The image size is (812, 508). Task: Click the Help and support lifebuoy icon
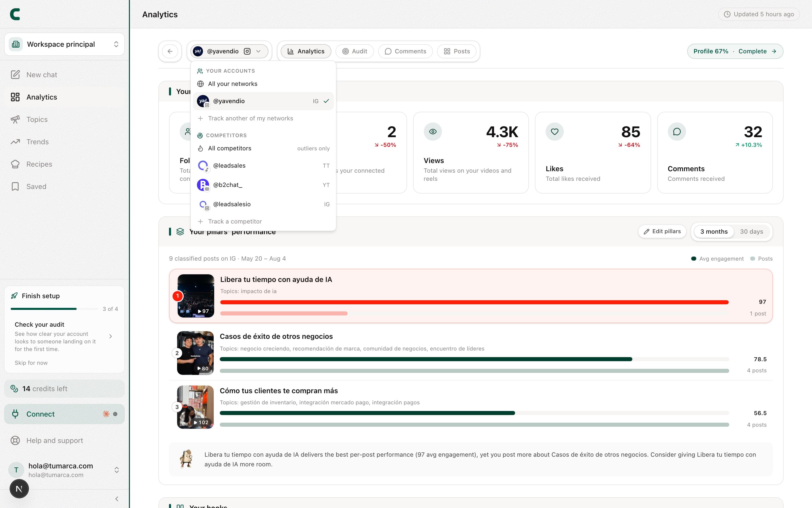tap(15, 440)
